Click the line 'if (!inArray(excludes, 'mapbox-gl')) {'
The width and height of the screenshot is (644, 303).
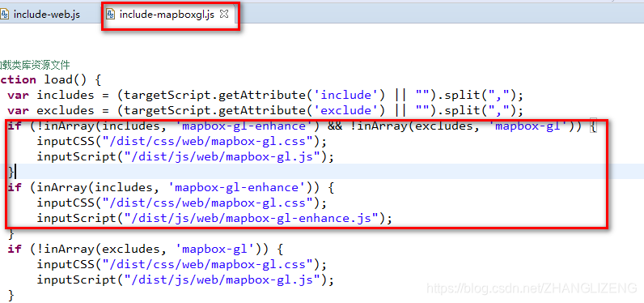pyautogui.click(x=146, y=250)
